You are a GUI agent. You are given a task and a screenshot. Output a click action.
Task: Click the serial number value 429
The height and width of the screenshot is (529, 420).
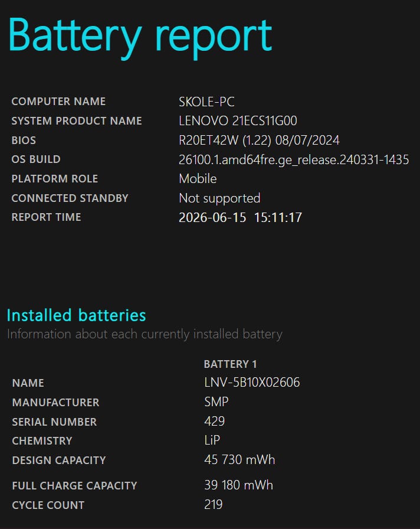[x=214, y=422]
